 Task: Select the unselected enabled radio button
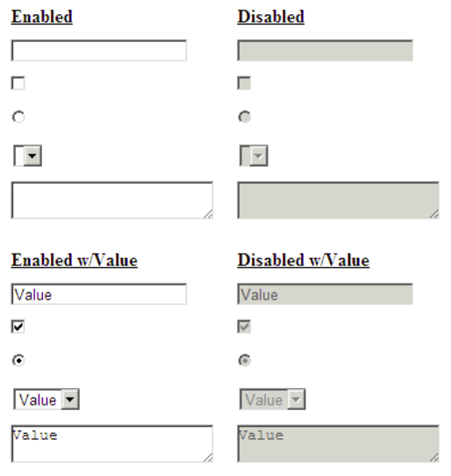[x=18, y=117]
